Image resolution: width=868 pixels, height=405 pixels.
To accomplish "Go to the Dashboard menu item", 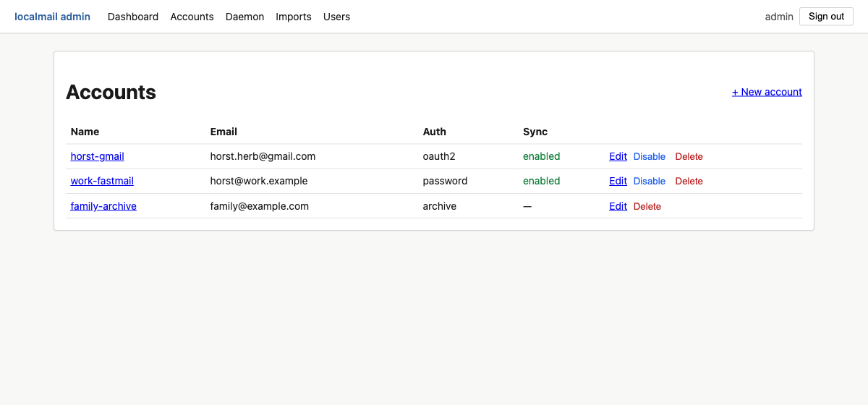I will pos(133,17).
